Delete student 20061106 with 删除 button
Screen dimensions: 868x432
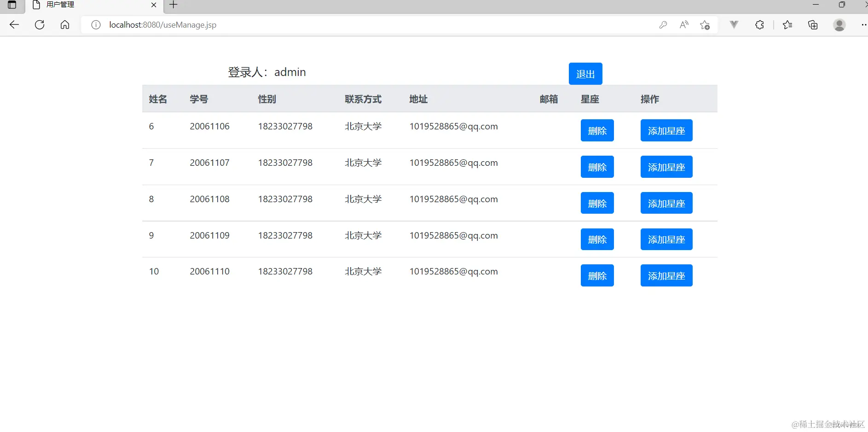pyautogui.click(x=597, y=130)
